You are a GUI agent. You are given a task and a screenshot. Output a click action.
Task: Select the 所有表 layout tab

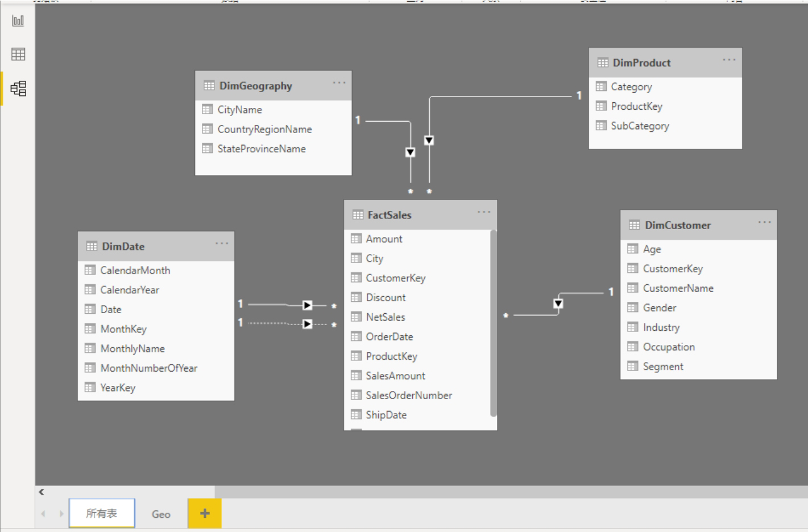point(102,513)
